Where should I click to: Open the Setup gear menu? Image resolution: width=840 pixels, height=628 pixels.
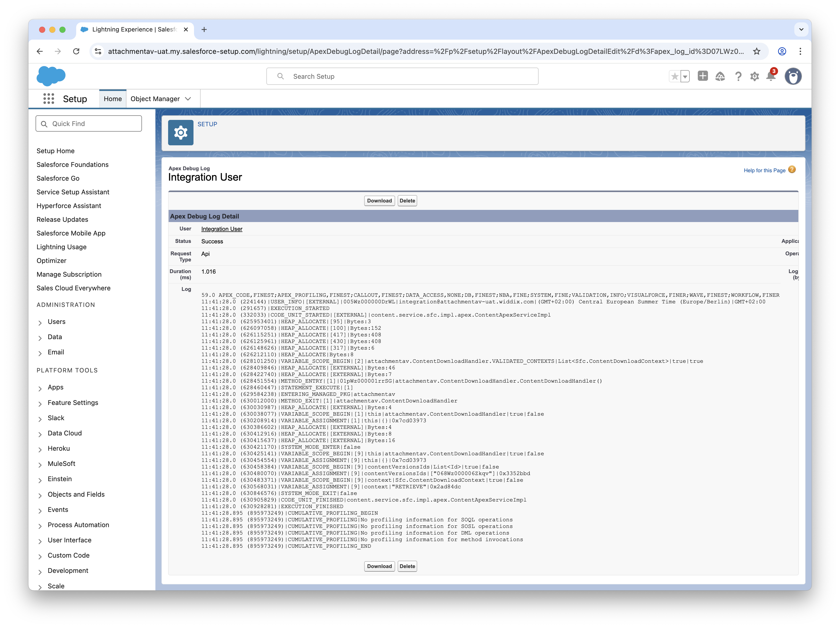754,76
